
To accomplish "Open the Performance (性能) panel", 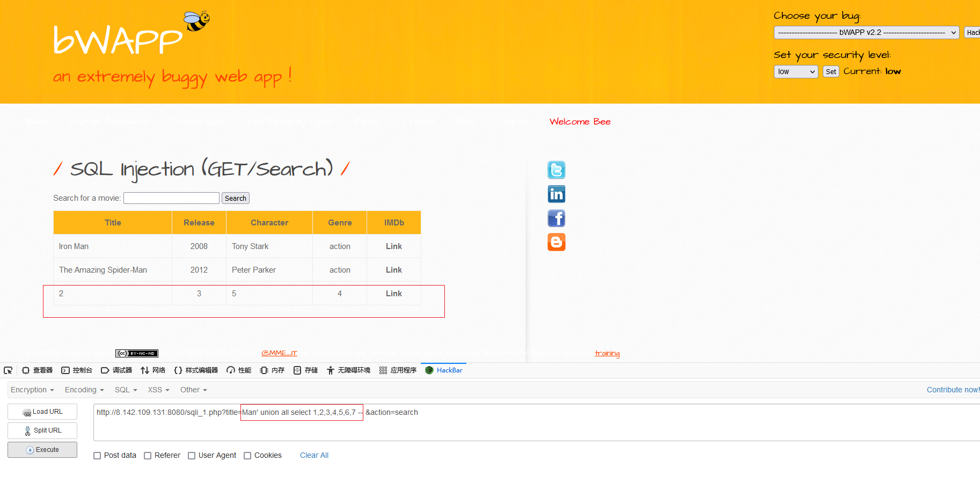I will pyautogui.click(x=239, y=370).
